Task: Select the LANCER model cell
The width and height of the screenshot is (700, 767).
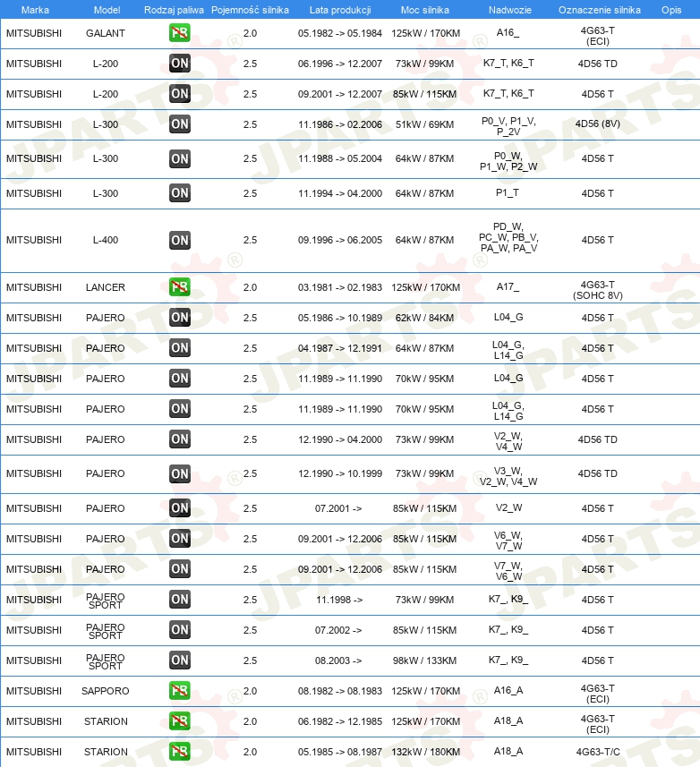Action: [x=105, y=287]
